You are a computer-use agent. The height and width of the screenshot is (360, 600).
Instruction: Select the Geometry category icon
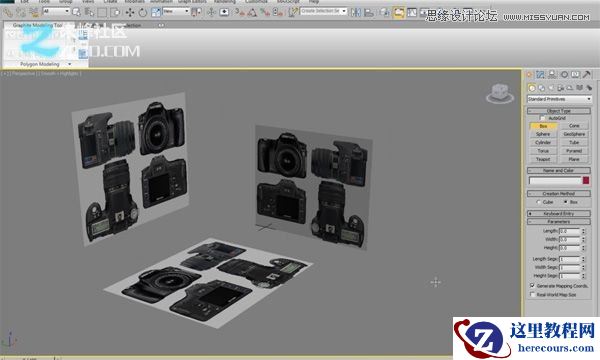(532, 88)
